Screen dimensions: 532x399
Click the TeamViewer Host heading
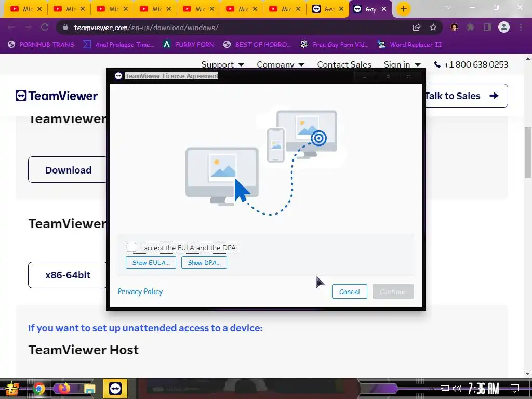[84, 350]
